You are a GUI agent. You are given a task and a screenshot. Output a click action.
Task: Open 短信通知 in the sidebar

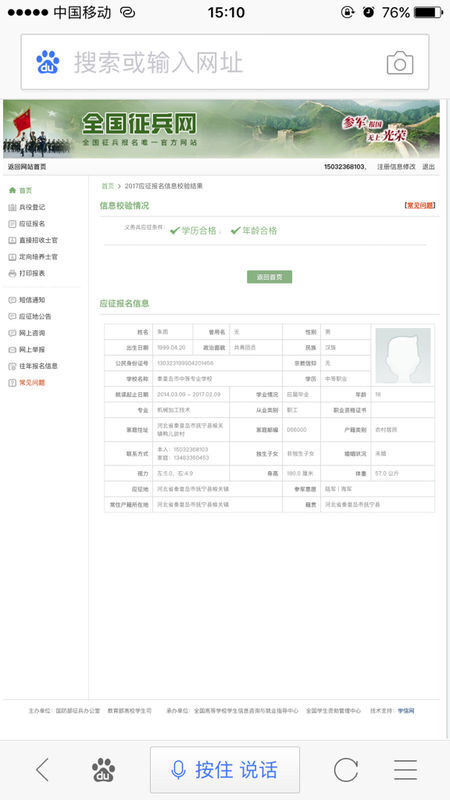pyautogui.click(x=27, y=299)
